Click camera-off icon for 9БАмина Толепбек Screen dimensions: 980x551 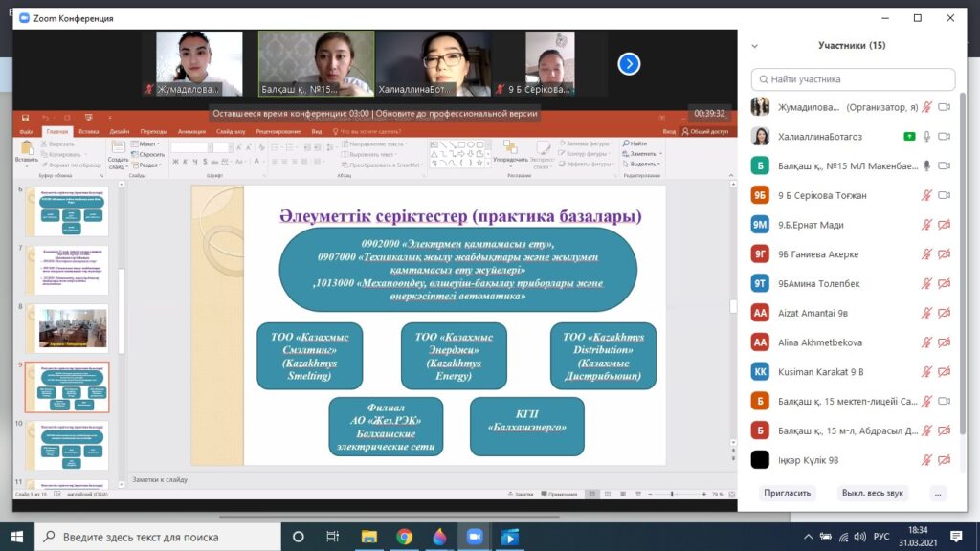[x=945, y=283]
